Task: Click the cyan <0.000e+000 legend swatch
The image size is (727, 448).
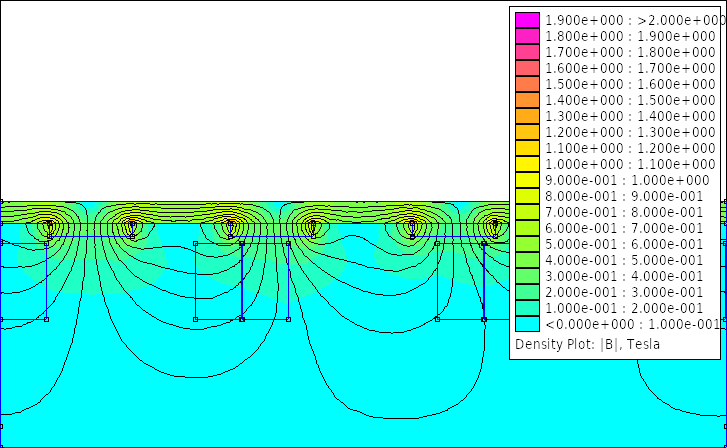Action: pyautogui.click(x=527, y=324)
